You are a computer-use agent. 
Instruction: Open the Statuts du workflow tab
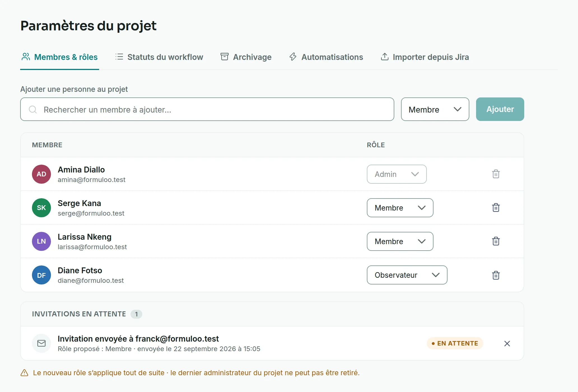[159, 57]
